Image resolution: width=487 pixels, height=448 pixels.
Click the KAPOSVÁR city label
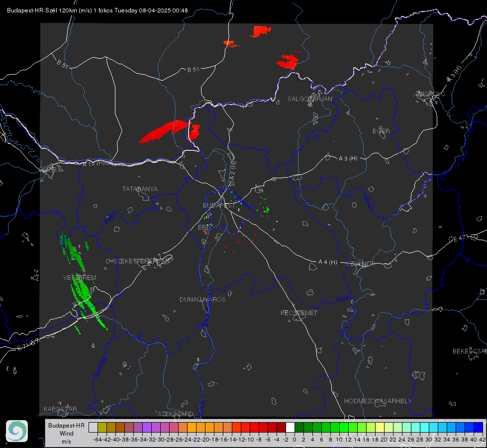pos(60,409)
